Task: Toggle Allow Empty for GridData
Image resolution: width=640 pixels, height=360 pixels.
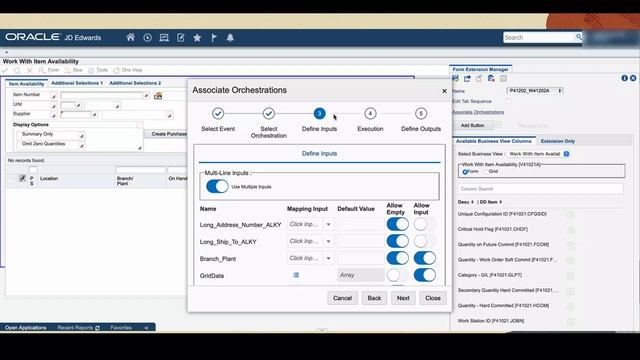Action: tap(398, 275)
